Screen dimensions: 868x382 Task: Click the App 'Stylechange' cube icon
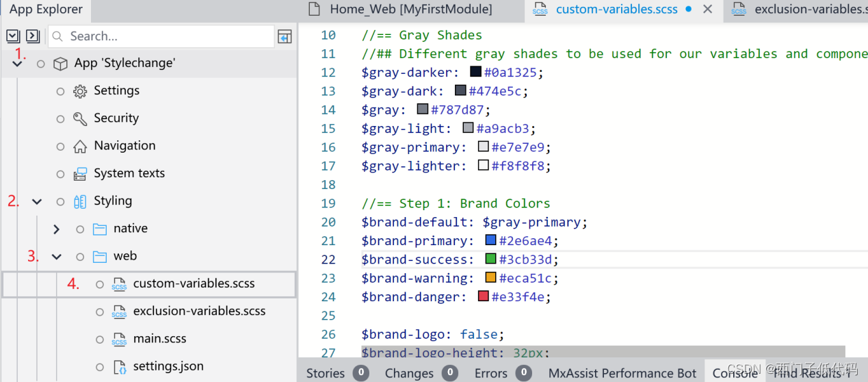coord(61,64)
